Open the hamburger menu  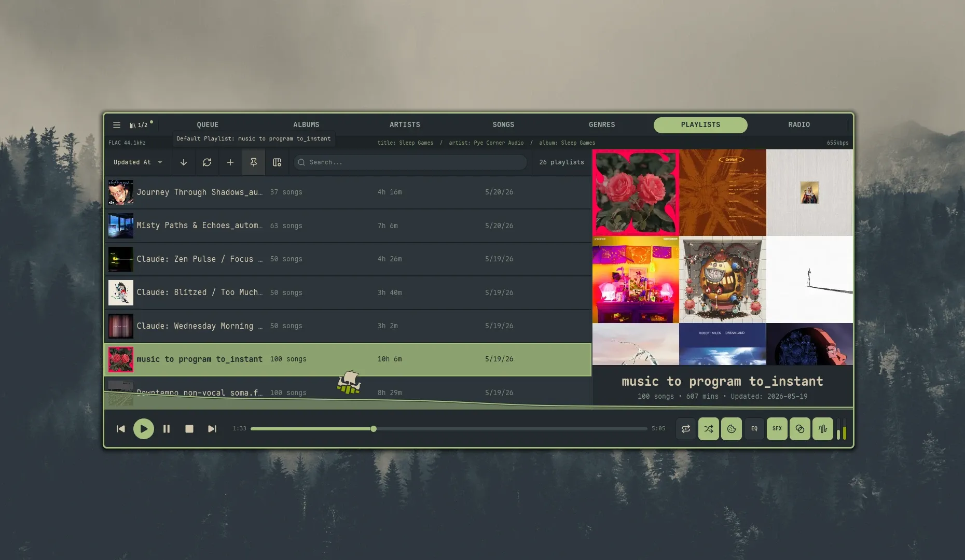[x=117, y=125]
